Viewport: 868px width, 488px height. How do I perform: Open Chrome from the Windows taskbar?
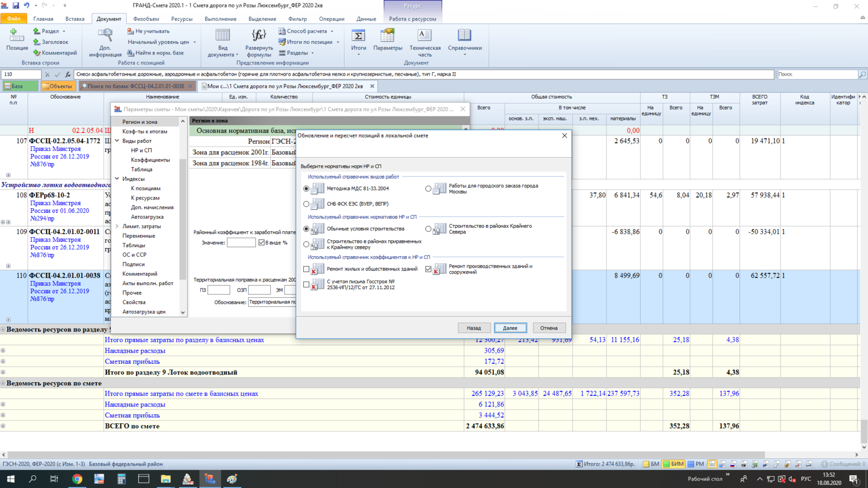coord(77,479)
